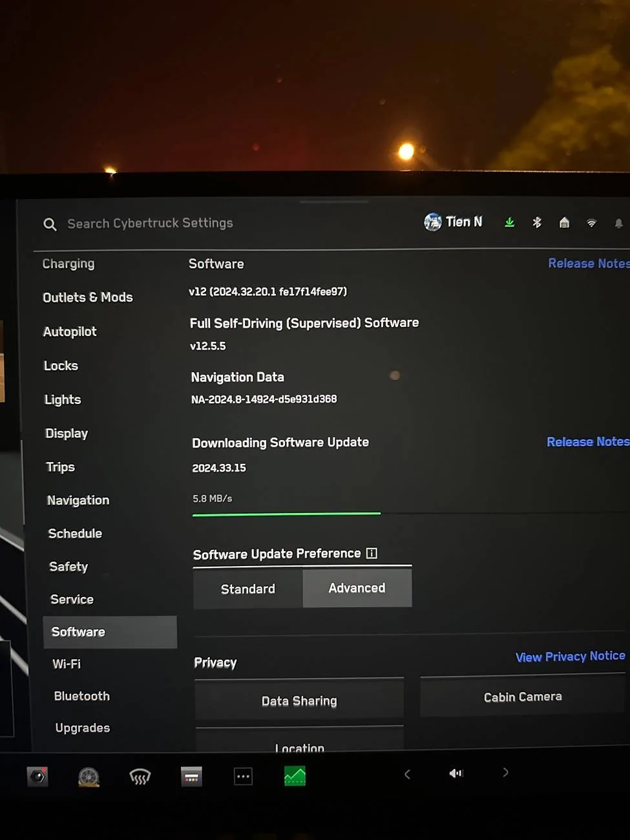The width and height of the screenshot is (630, 840).
Task: Tap the Tien N profile name
Action: point(464,222)
